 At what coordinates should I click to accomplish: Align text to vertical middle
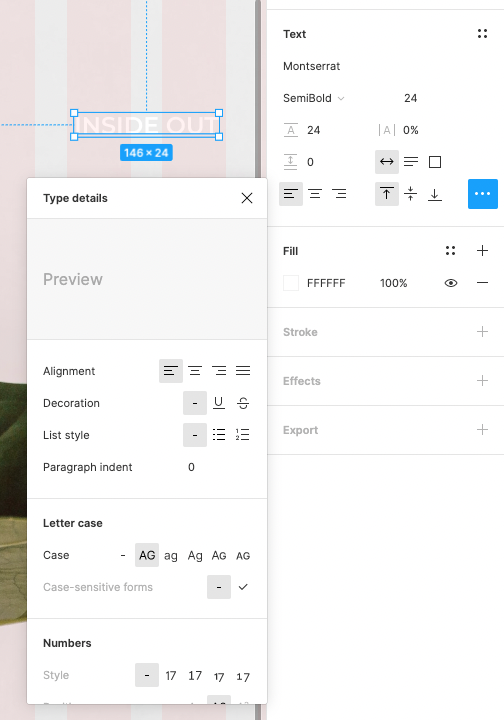(410, 194)
